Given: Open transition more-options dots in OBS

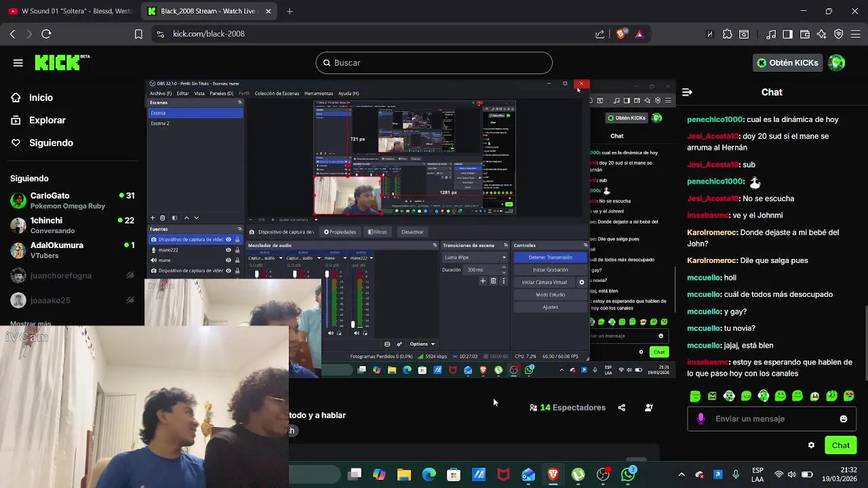Looking at the screenshot, I should coord(503,281).
